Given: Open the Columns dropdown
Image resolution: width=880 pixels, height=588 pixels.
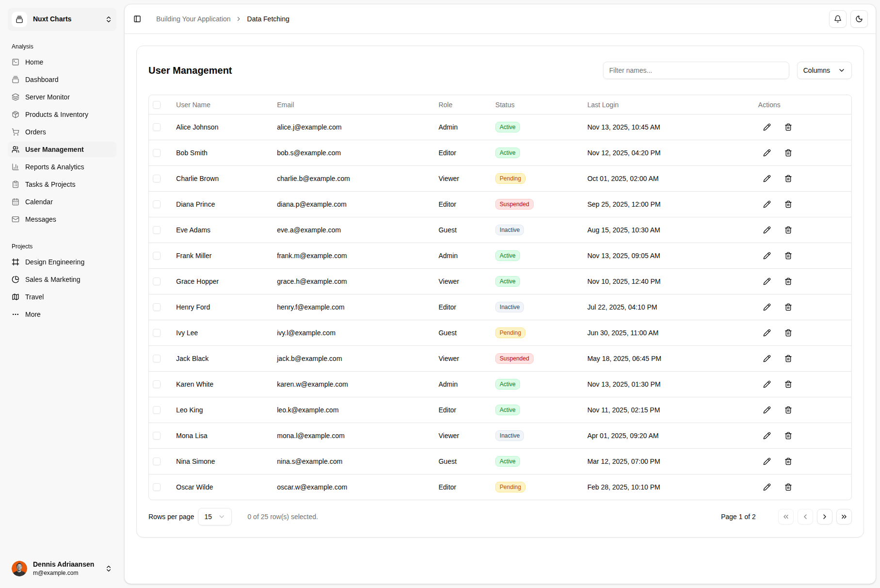Looking at the screenshot, I should pyautogui.click(x=824, y=70).
